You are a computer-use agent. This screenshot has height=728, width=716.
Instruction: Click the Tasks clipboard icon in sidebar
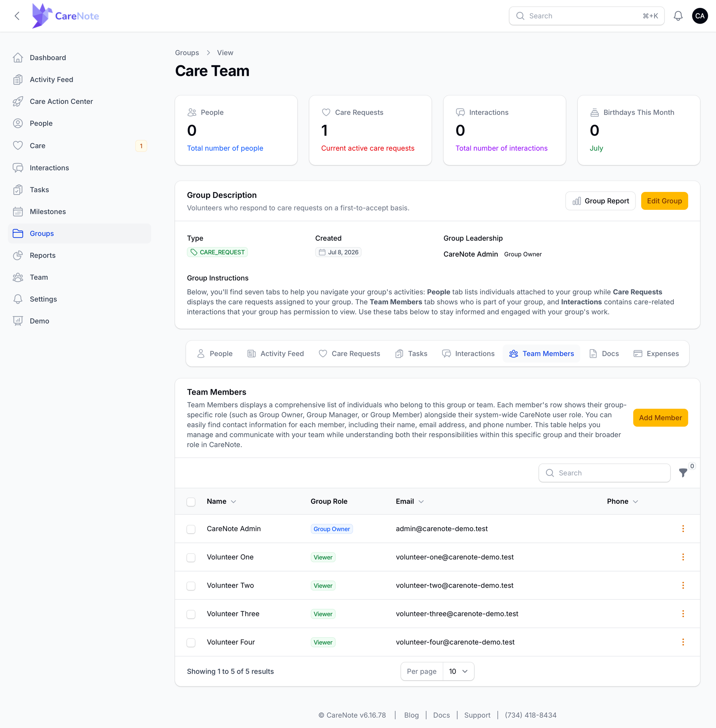pos(18,190)
